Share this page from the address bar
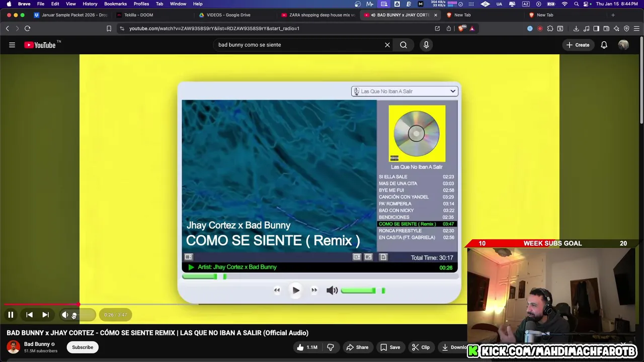 (x=449, y=29)
